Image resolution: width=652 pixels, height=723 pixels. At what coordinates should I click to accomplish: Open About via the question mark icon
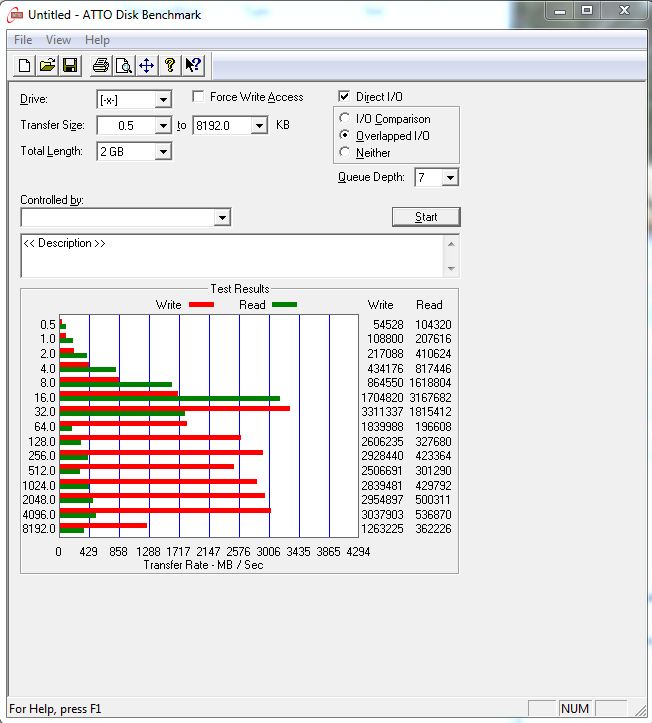(170, 65)
